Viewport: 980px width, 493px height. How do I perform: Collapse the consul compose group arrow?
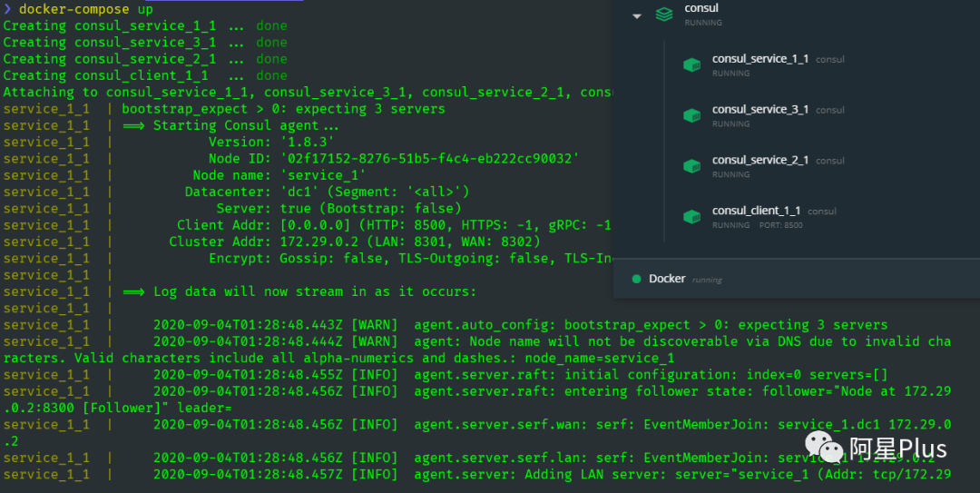[637, 16]
